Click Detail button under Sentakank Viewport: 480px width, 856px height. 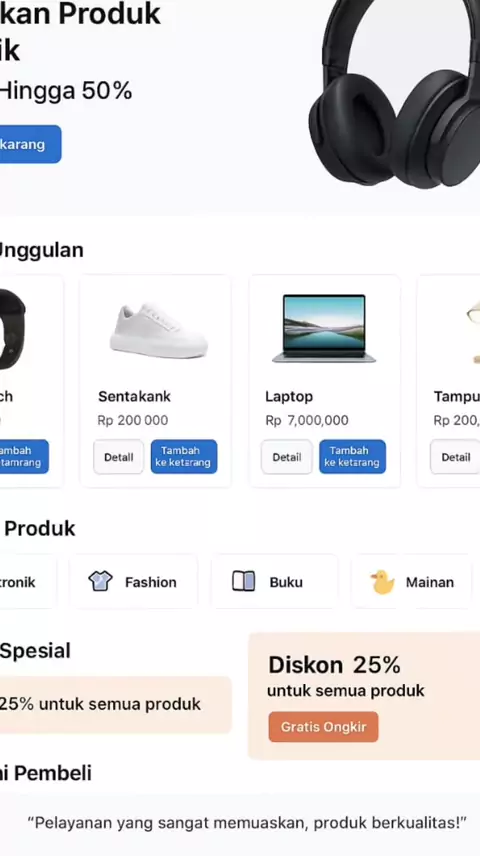point(118,457)
